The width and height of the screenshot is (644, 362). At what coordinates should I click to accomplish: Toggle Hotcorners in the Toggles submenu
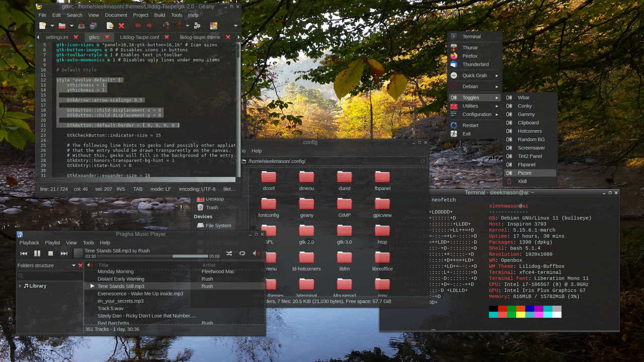[530, 131]
